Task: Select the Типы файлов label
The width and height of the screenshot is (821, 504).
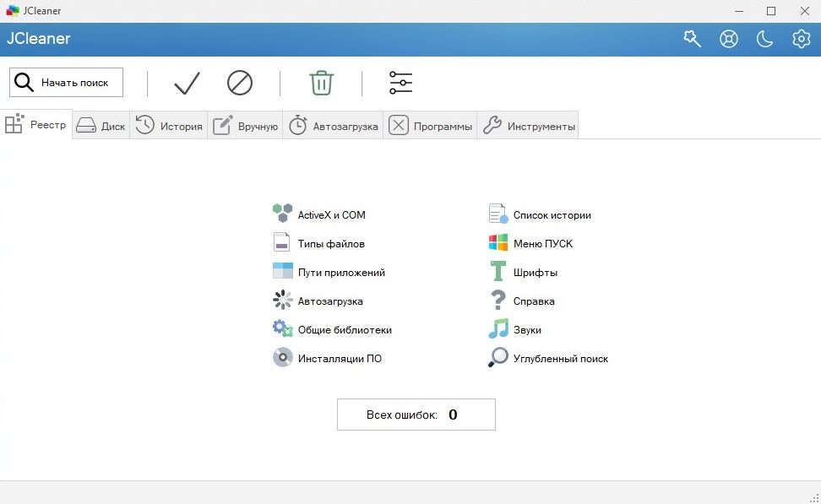Action: coord(331,244)
